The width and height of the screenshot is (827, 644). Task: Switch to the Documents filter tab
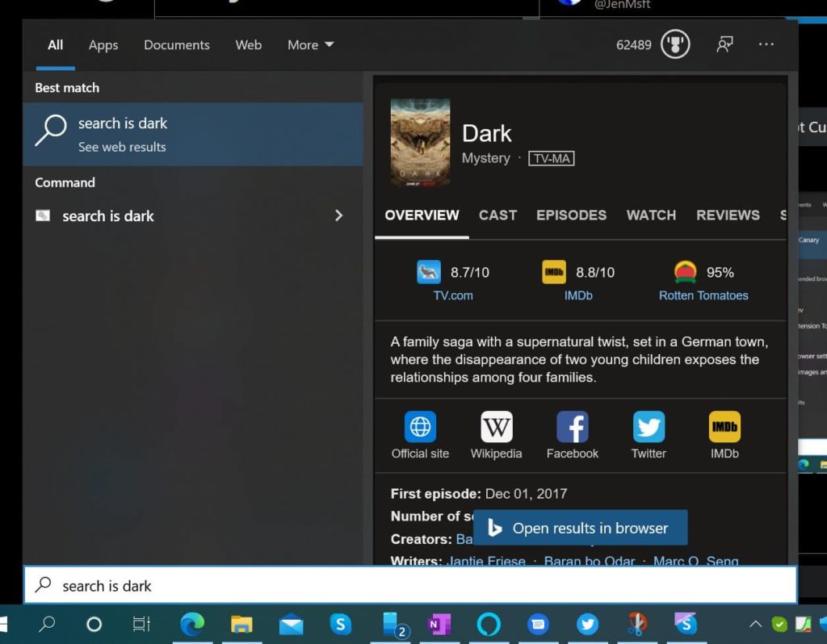[x=177, y=45]
